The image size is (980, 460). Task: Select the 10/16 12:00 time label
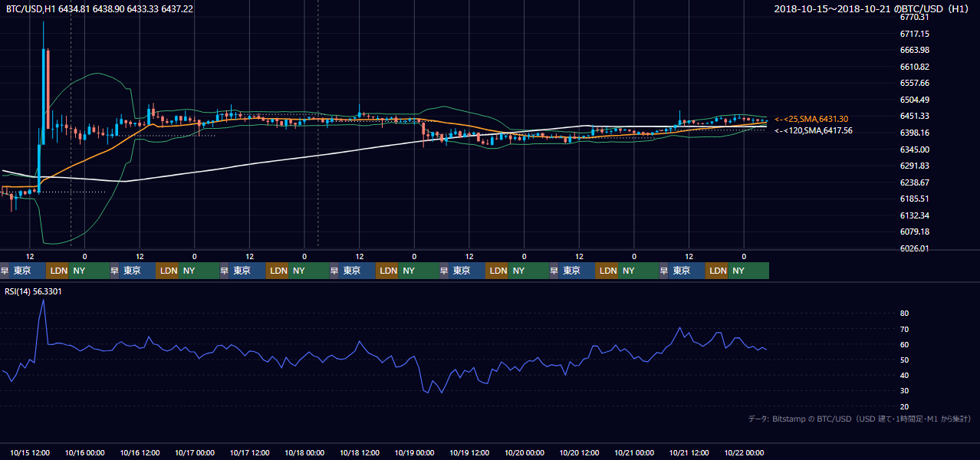140,453
